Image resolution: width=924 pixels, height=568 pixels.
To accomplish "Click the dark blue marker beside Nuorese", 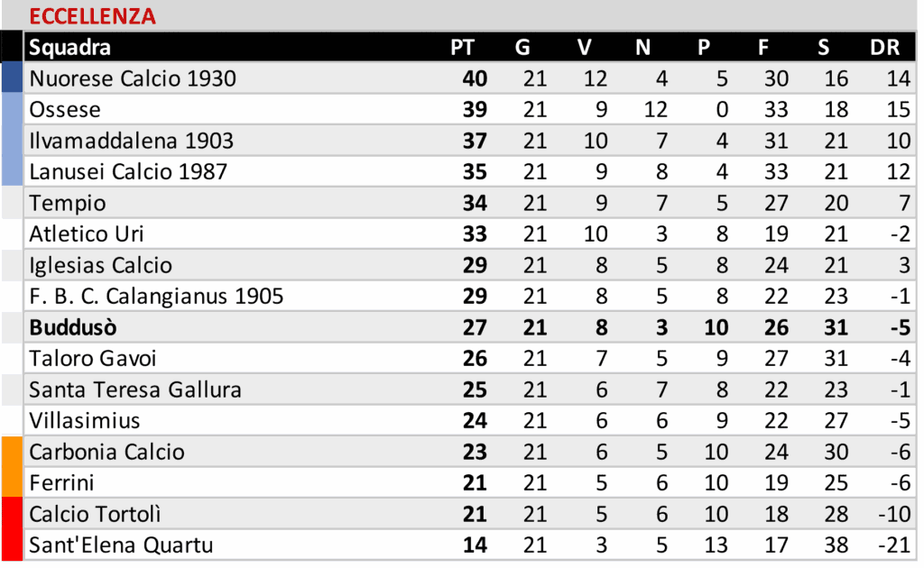I will point(12,78).
